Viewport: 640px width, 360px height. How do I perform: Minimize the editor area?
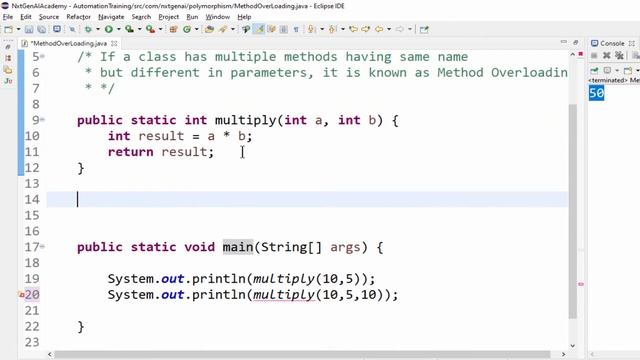[x=564, y=42]
